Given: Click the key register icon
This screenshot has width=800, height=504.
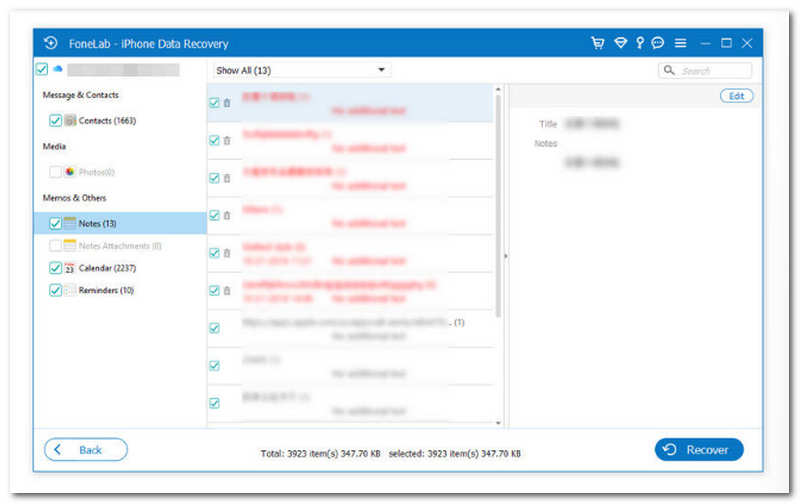Looking at the screenshot, I should tap(640, 43).
